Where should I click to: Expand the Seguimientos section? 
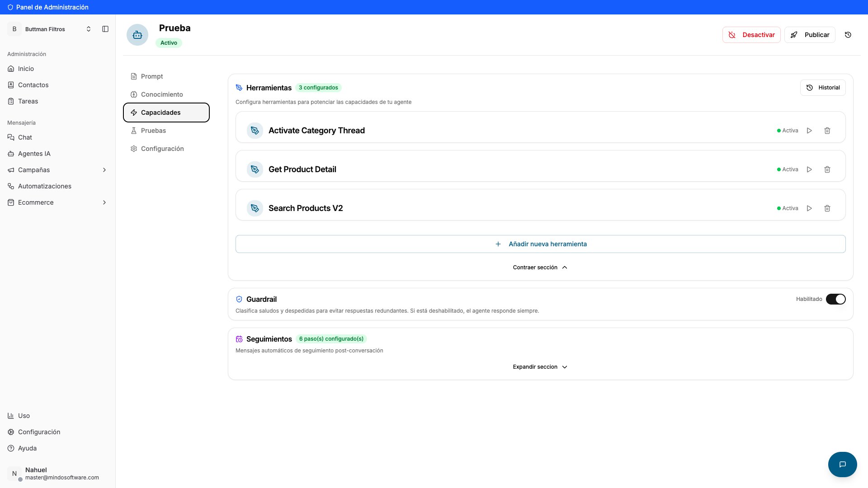540,367
